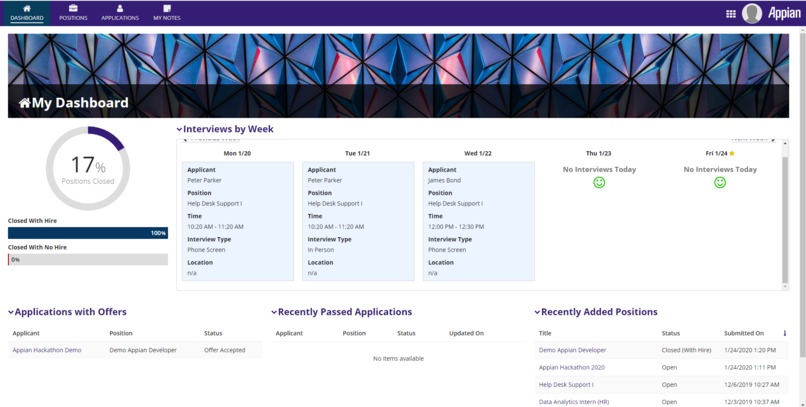This screenshot has height=407, width=806.
Task: Click the No items available message
Action: tap(398, 359)
